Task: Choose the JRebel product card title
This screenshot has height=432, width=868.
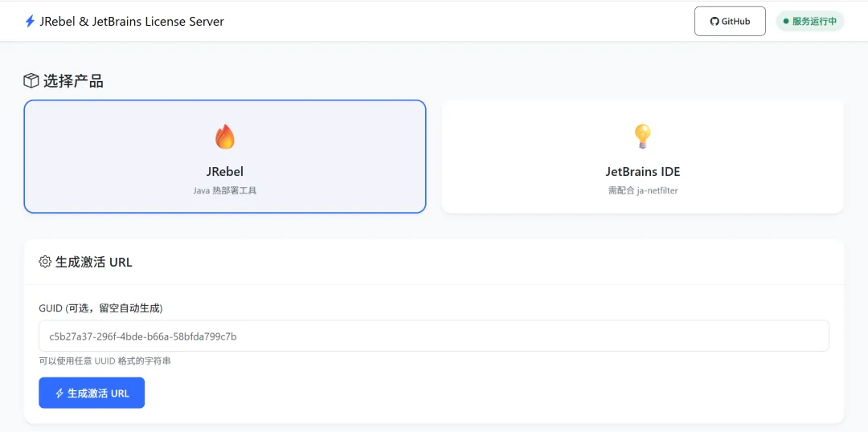Action: click(x=225, y=172)
